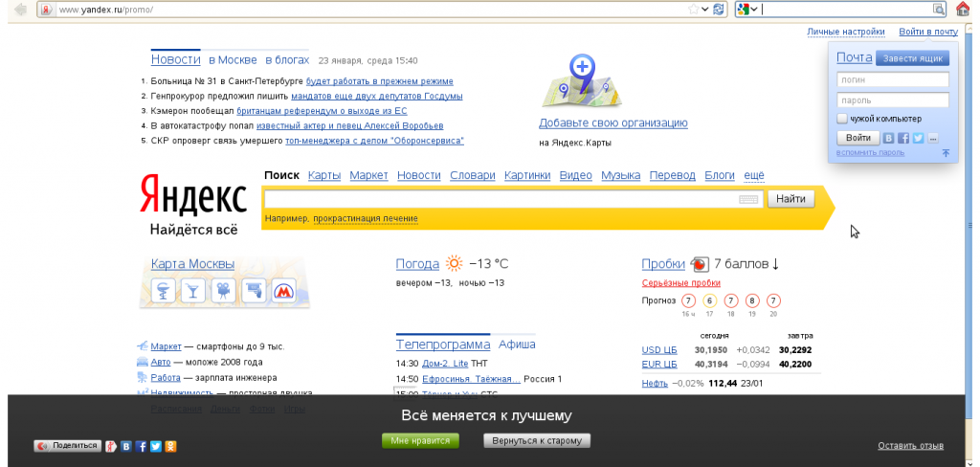Log in with Twitter icon in mail panel

tap(918, 138)
